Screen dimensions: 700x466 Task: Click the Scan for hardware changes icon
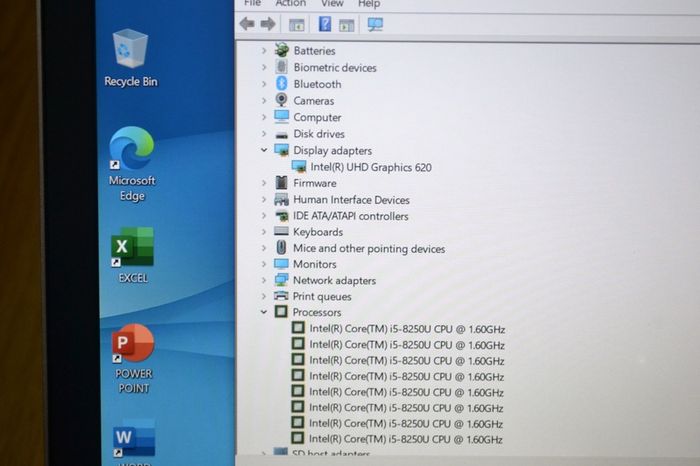point(375,24)
